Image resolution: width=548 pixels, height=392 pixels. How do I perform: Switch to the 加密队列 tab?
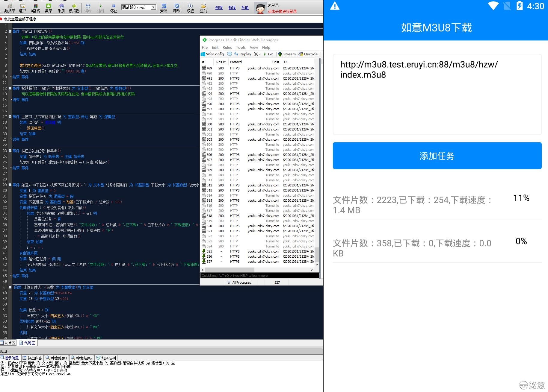106,358
